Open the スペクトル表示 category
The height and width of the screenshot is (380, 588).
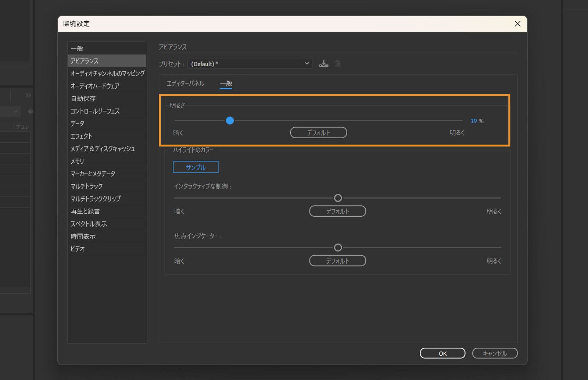(x=89, y=224)
